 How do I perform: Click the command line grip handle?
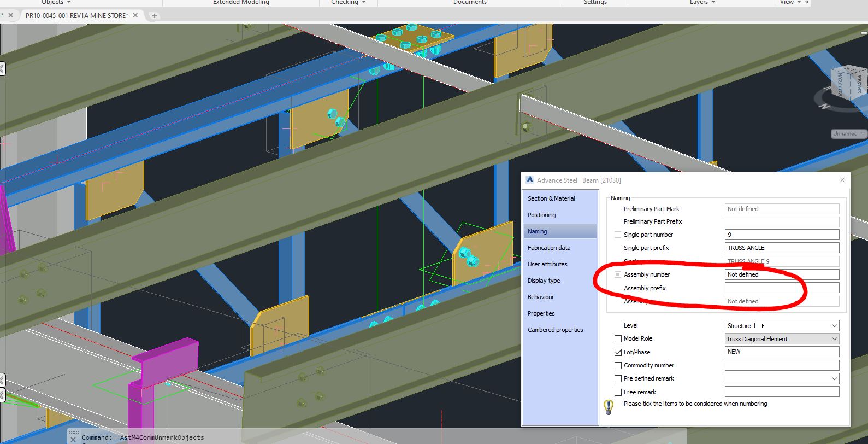coord(74,432)
